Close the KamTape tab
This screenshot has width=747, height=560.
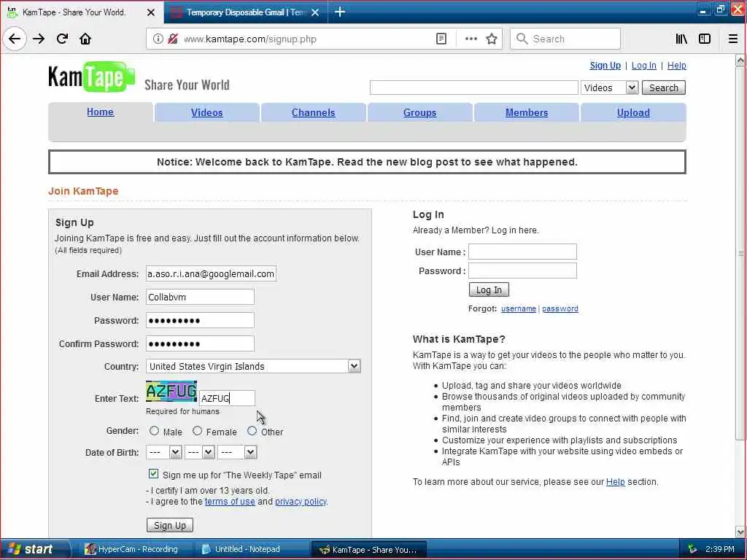(x=151, y=12)
